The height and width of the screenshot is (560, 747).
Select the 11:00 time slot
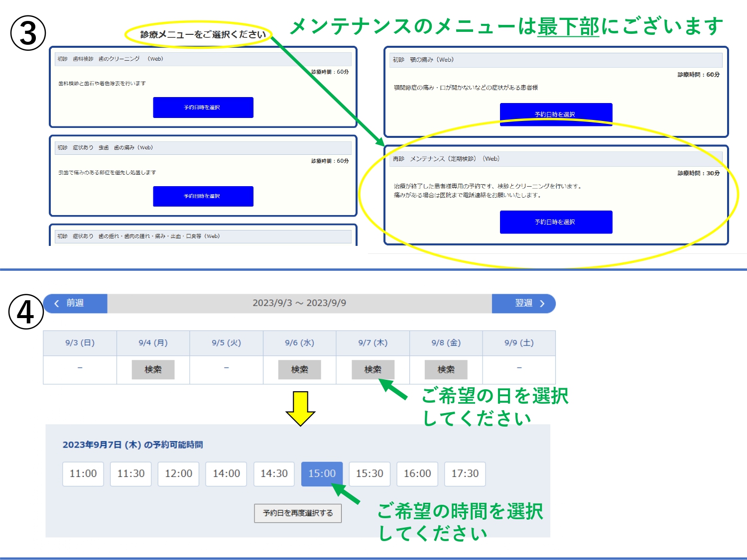pos(83,473)
